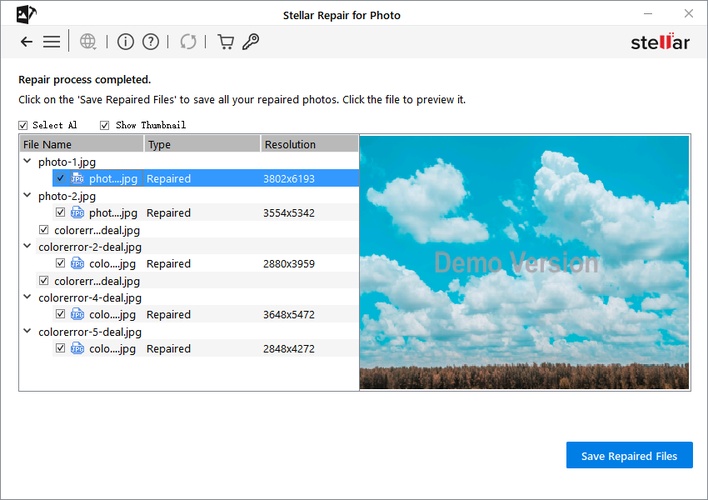Click the Type column header
This screenshot has width=708, height=500.
pos(202,144)
